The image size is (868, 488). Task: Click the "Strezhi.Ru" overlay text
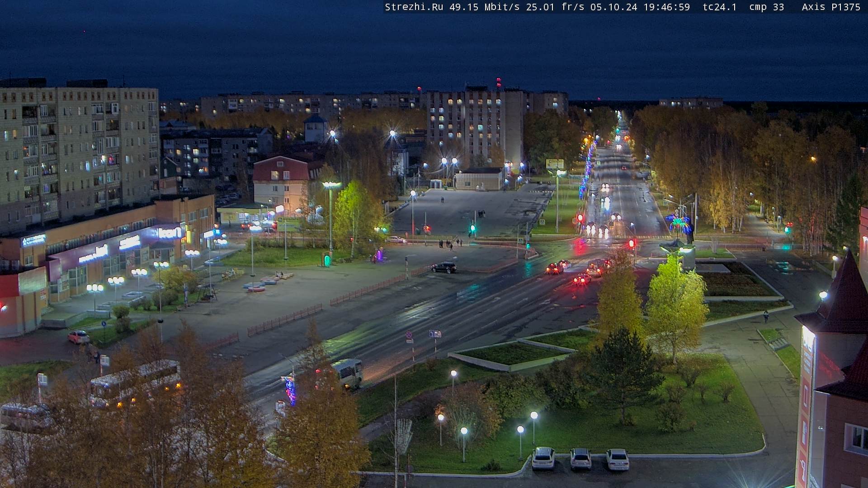(414, 7)
